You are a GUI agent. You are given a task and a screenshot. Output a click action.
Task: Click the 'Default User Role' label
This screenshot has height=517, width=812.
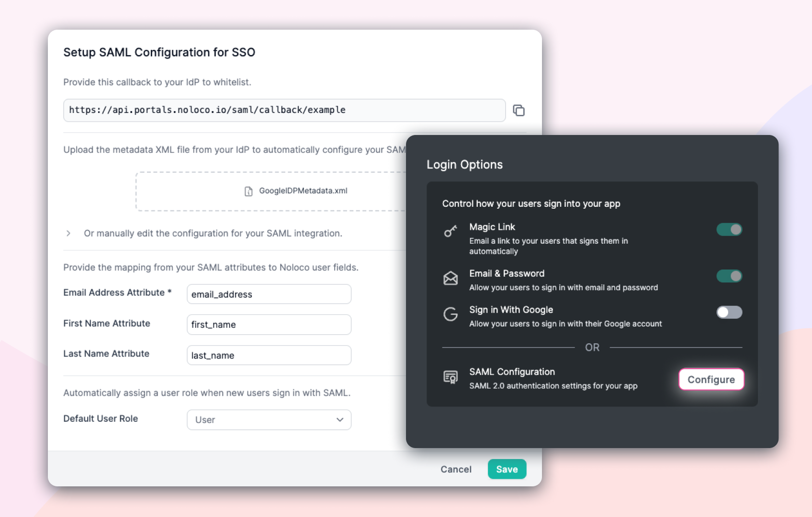[101, 418]
